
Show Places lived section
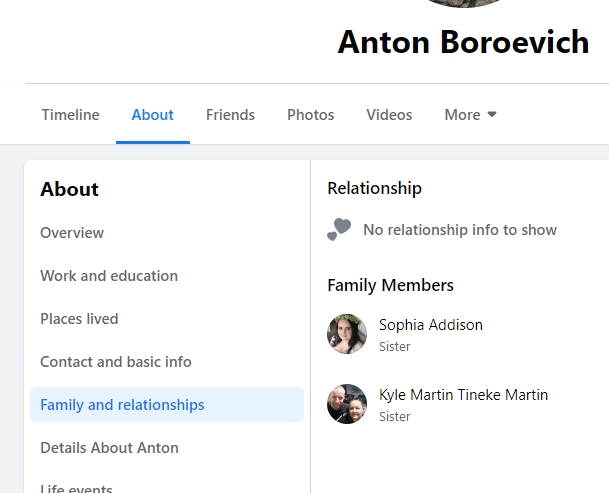click(x=79, y=319)
